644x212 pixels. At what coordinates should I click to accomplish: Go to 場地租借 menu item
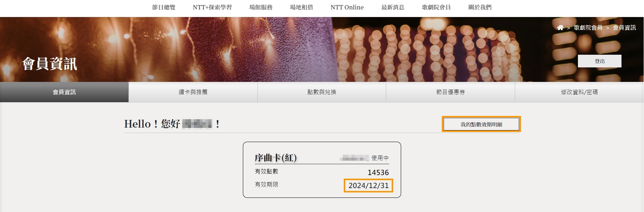click(x=301, y=7)
